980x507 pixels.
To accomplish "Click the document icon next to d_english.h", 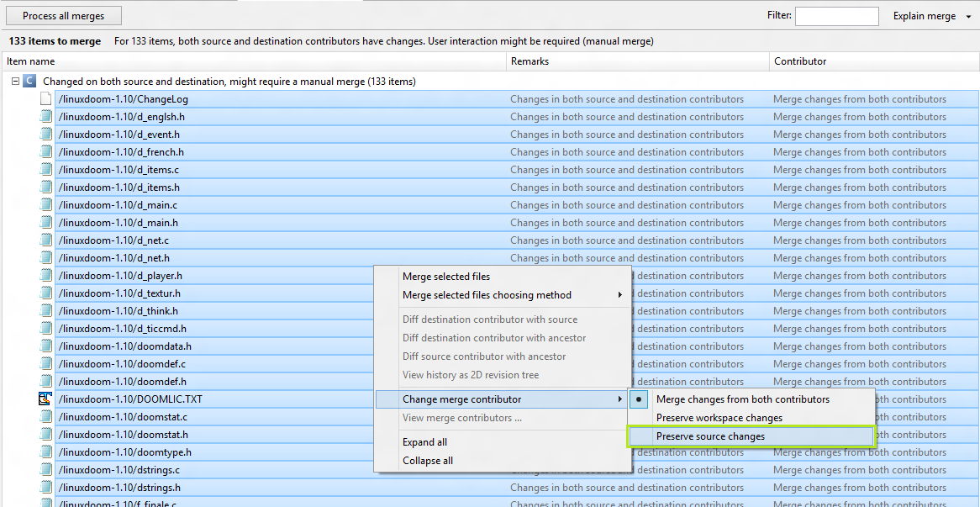I will (45, 116).
